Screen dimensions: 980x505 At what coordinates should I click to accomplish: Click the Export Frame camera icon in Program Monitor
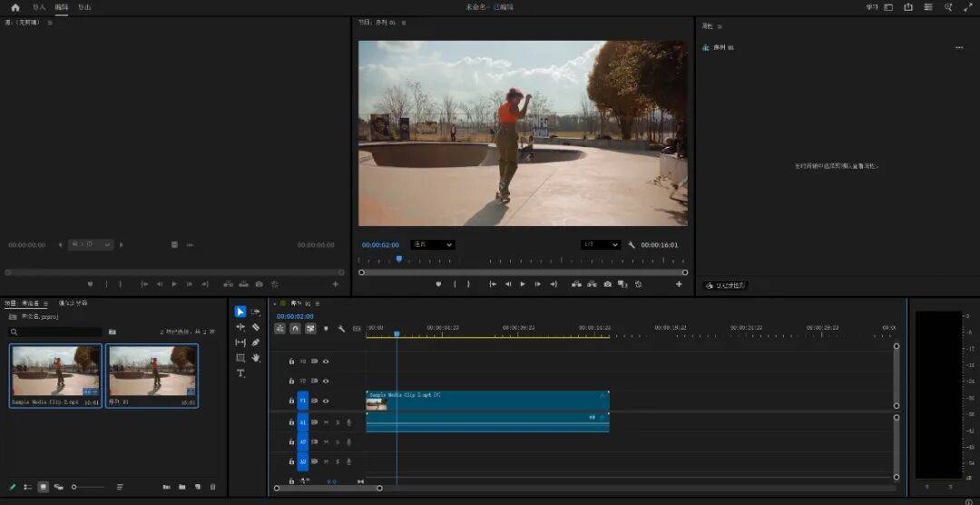point(607,284)
